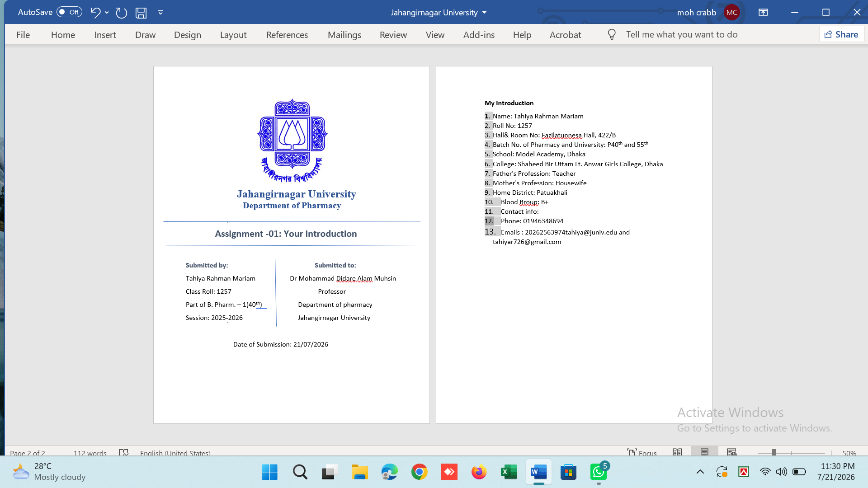This screenshot has height=488, width=868.
Task: Open Microsoft Edge from taskbar
Action: 389,472
